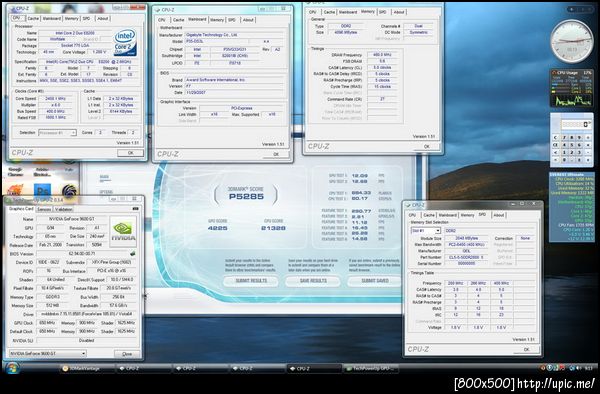
Task: Click the Intel Core 2 logo in CPU-Z
Action: pos(126,42)
